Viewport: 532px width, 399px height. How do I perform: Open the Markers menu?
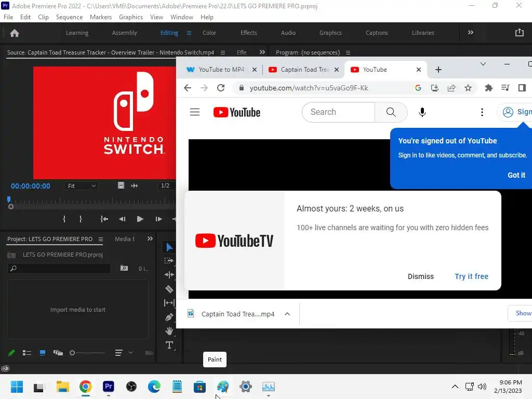100,17
